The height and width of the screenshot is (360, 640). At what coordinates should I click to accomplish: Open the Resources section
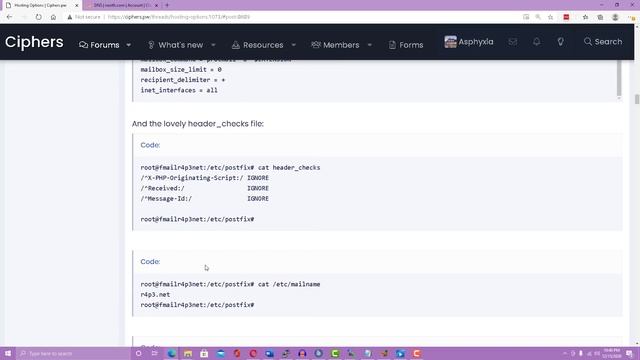pos(258,45)
